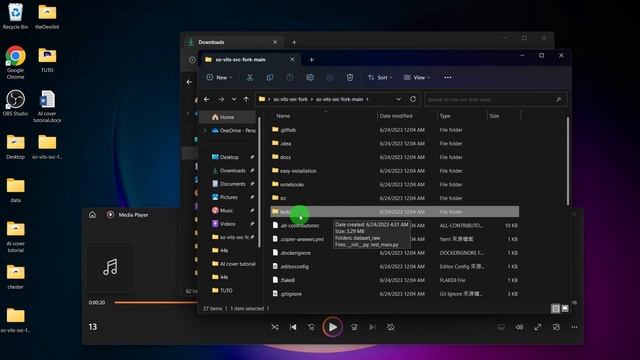Screen dimensions: 640x360
Task: Toggle shuffle in Media Player
Action: 275,327
